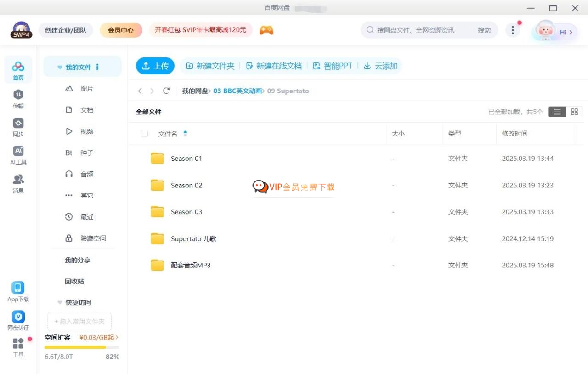Sort by 文件名 using the arrow indicator

(x=185, y=134)
